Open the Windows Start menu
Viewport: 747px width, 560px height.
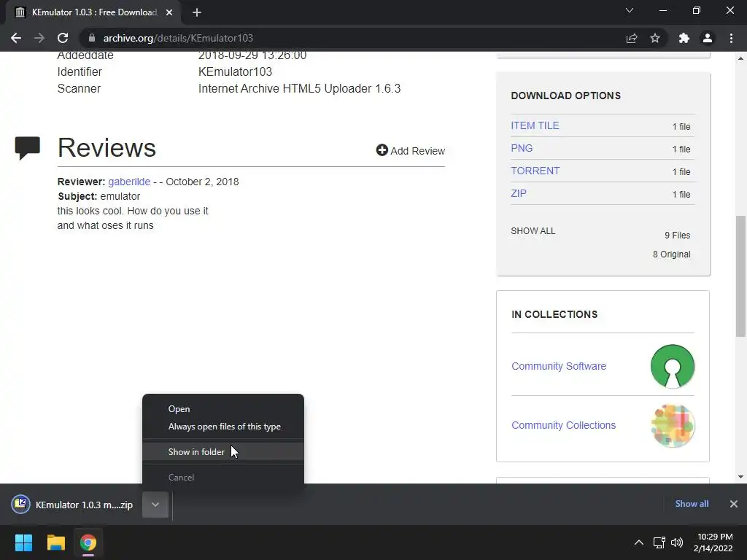[23, 542]
